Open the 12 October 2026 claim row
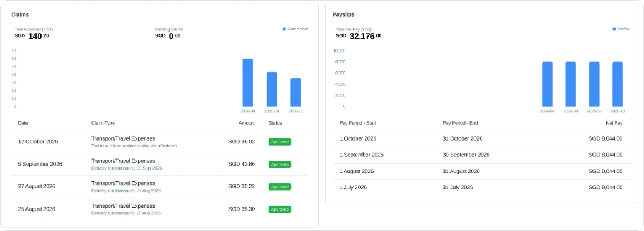Image resolution: width=644 pixels, height=231 pixels. (160, 142)
